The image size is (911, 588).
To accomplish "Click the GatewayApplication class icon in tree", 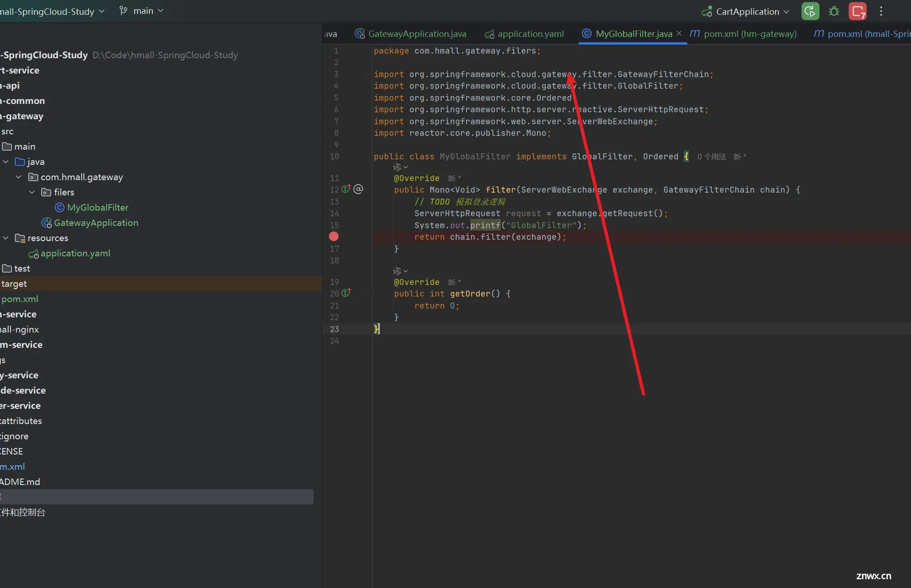I will point(46,223).
